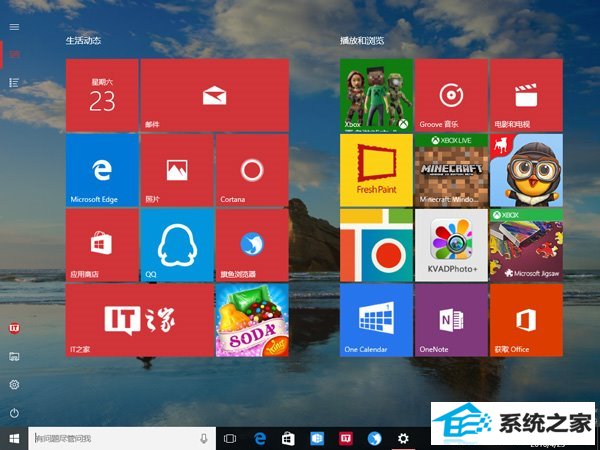Open the Qiyu browser tile
This screenshot has height=450, width=600.
pos(252,245)
